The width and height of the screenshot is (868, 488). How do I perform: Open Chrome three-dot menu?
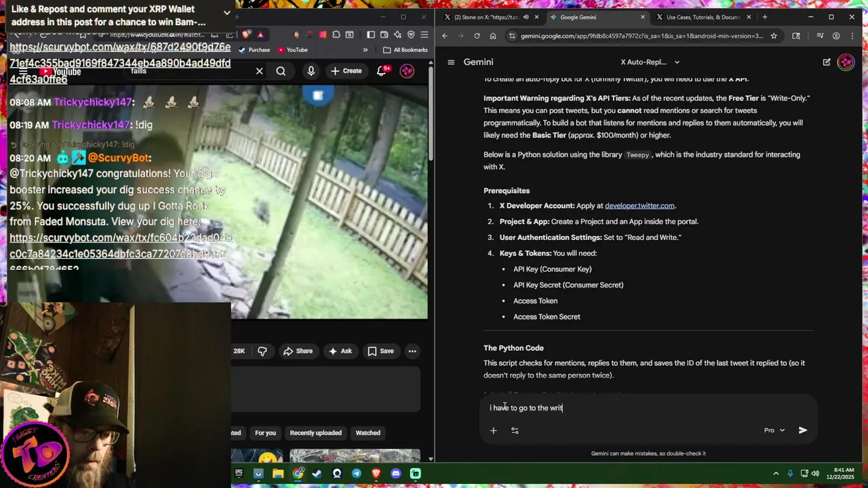point(852,36)
